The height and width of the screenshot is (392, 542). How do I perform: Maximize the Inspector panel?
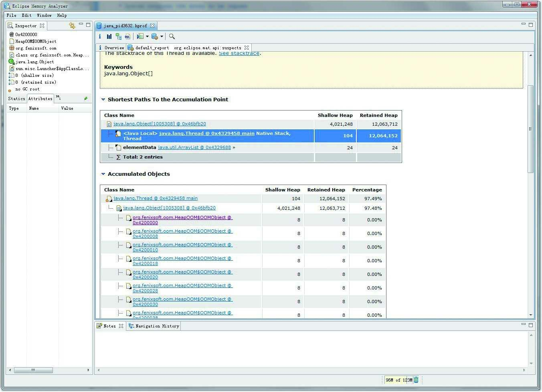[x=88, y=24]
